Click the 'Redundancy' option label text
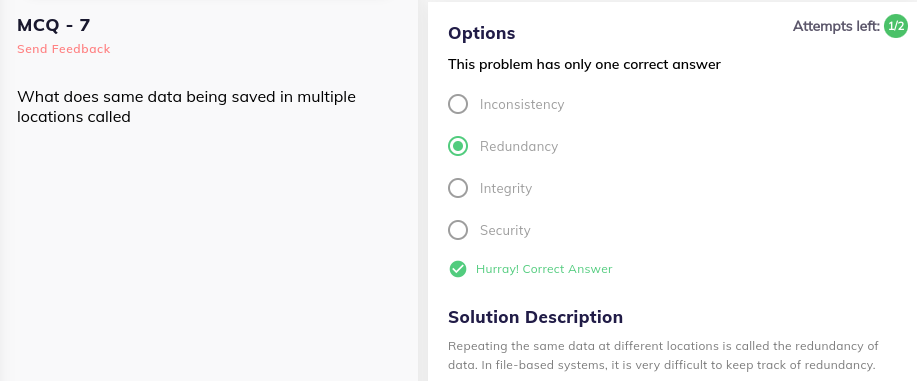Viewport: 917px width, 381px height. click(519, 146)
